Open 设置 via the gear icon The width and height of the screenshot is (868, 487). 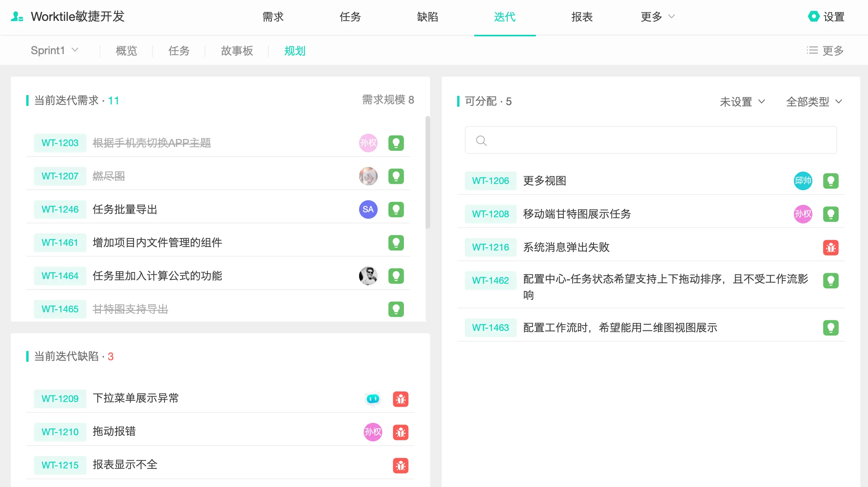click(814, 16)
